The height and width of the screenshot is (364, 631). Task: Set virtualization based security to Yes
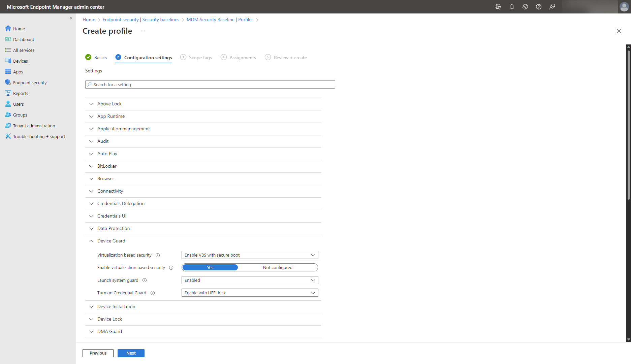click(x=210, y=267)
